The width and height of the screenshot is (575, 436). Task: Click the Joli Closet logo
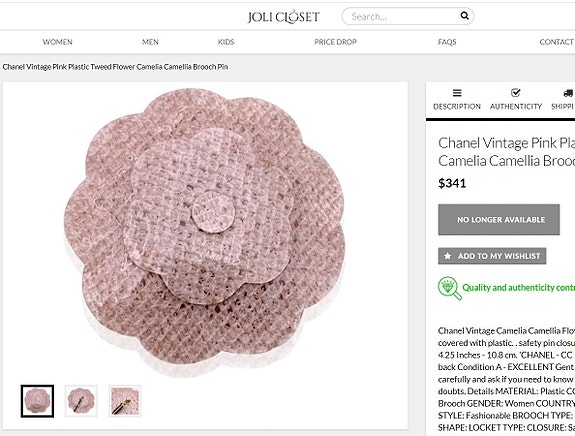pos(283,17)
